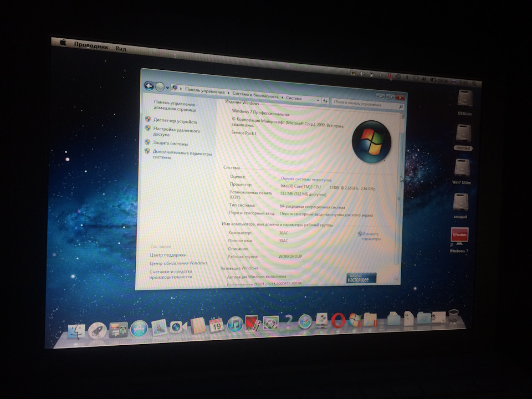This screenshot has width=532, height=399.
Task: Click the battery status menu bar icon
Action: (x=433, y=80)
